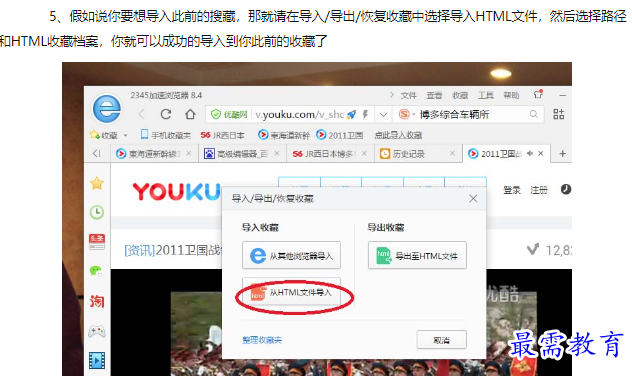Open the 文件 menu
The image size is (632, 376).
[x=408, y=96]
